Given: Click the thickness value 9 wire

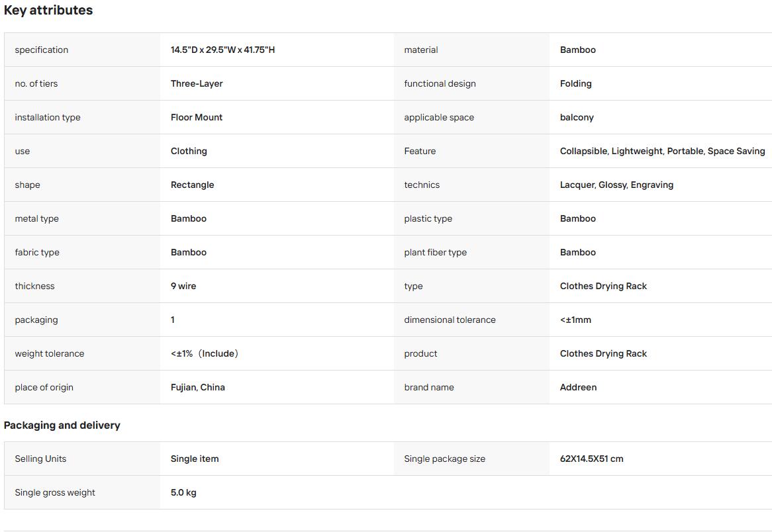Looking at the screenshot, I should click(183, 286).
